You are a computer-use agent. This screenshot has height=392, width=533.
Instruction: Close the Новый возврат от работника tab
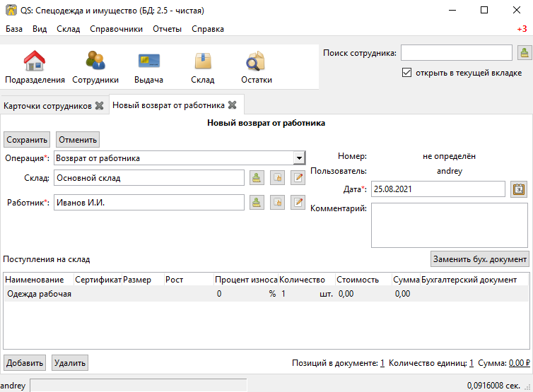[232, 105]
